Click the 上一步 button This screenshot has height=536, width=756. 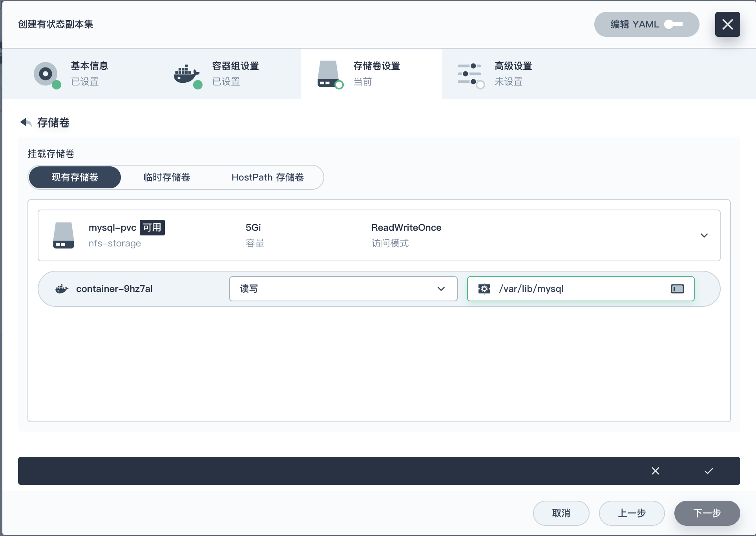(632, 513)
